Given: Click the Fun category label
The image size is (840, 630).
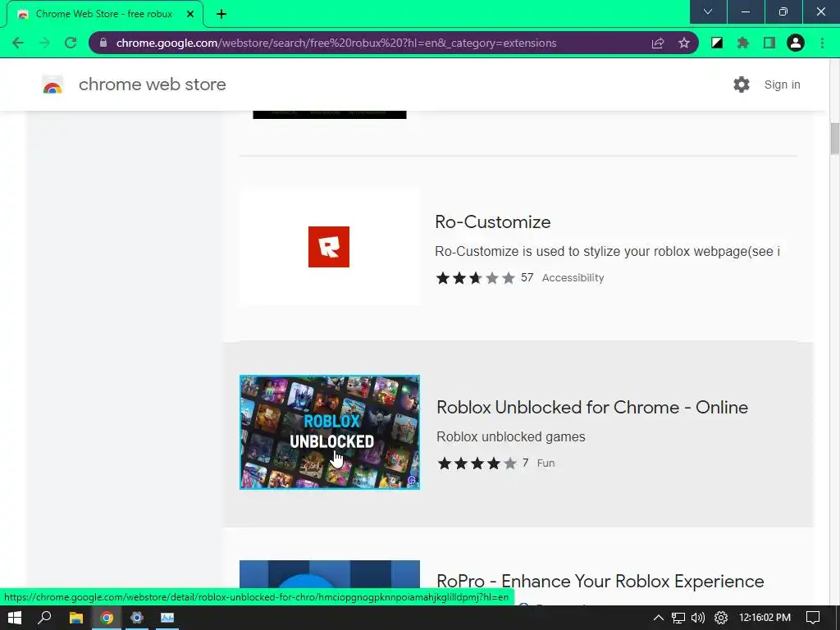Looking at the screenshot, I should pyautogui.click(x=546, y=463).
